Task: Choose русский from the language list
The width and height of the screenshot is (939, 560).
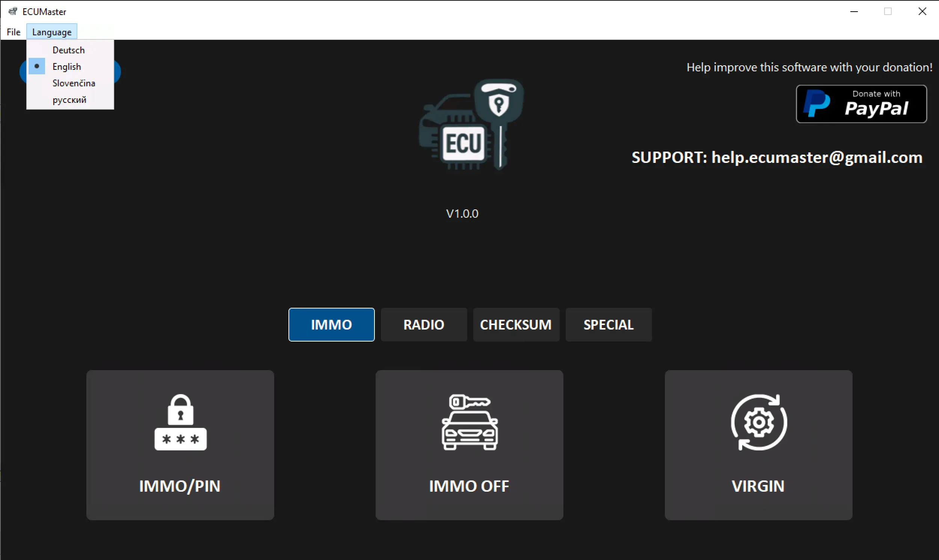Action: point(69,99)
